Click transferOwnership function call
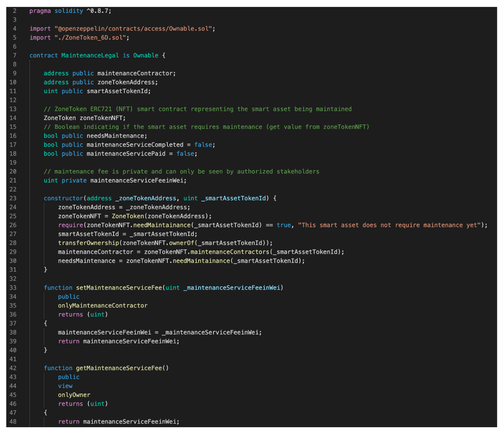 click(88, 243)
